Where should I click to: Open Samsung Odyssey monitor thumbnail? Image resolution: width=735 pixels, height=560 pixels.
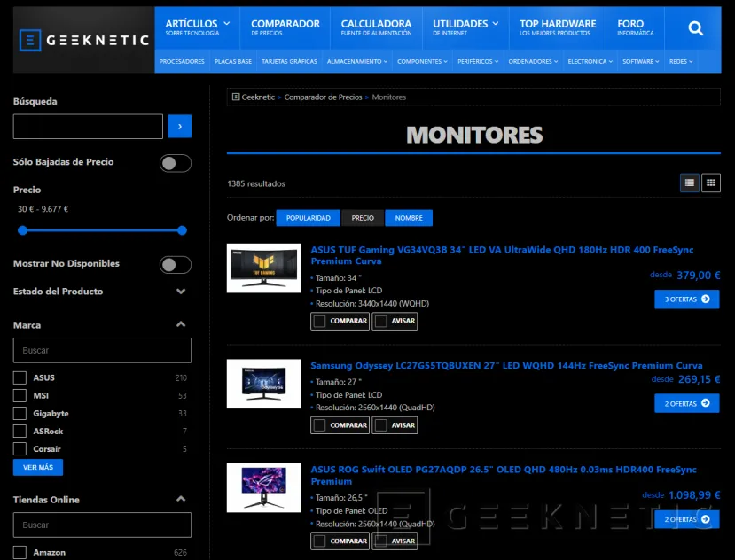(x=264, y=384)
